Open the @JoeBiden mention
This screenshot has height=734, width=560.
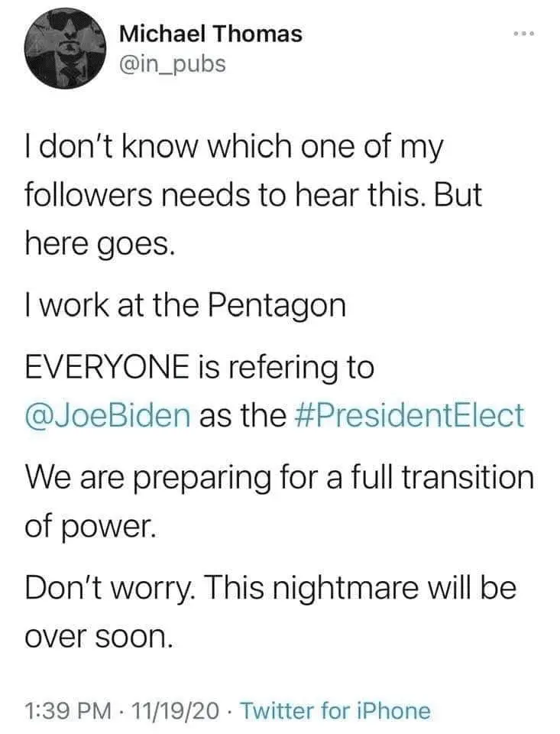click(107, 415)
